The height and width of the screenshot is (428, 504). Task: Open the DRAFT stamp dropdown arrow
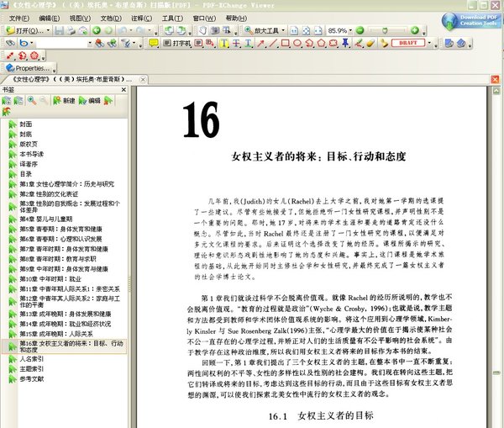(x=429, y=43)
